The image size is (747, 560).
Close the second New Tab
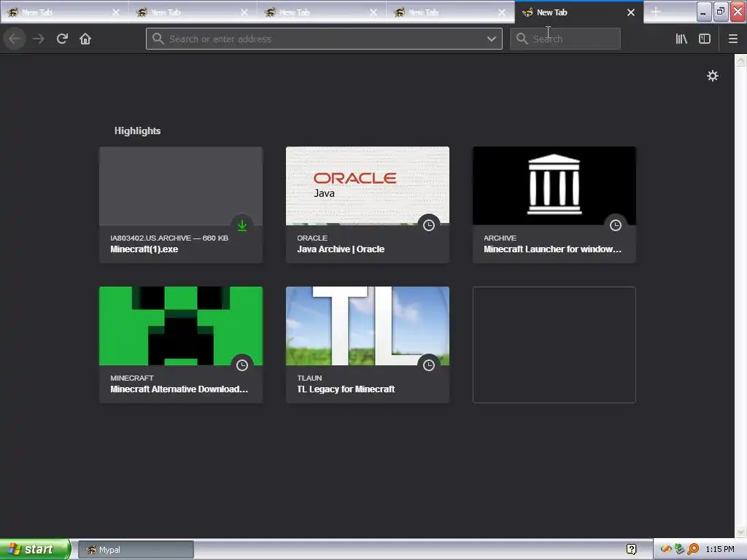pos(244,12)
